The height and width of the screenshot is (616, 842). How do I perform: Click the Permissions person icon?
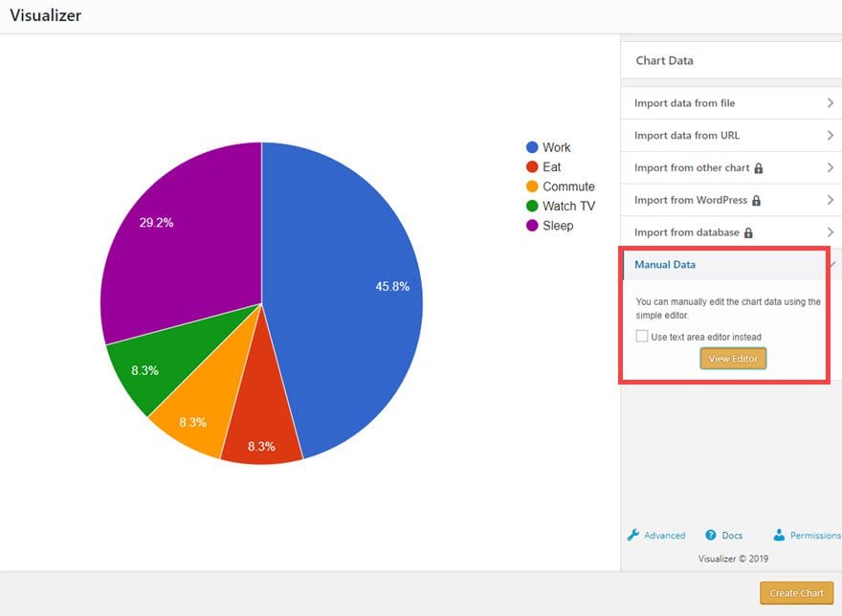pyautogui.click(x=779, y=535)
